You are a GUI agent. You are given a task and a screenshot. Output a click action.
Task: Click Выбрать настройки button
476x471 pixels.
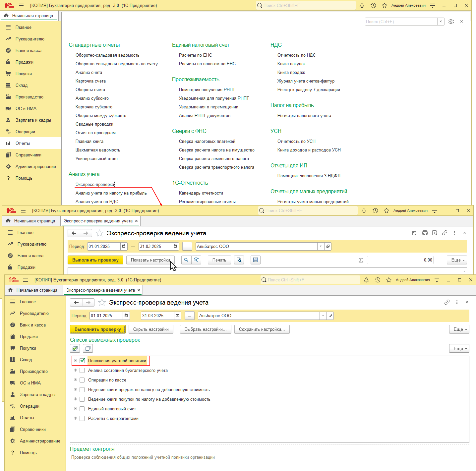tap(206, 329)
